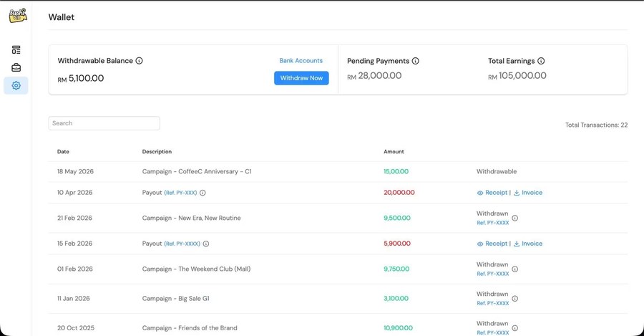Select 'Campaign - CoffeeC Anniversary - C1' row text
The image size is (644, 336).
point(197,171)
